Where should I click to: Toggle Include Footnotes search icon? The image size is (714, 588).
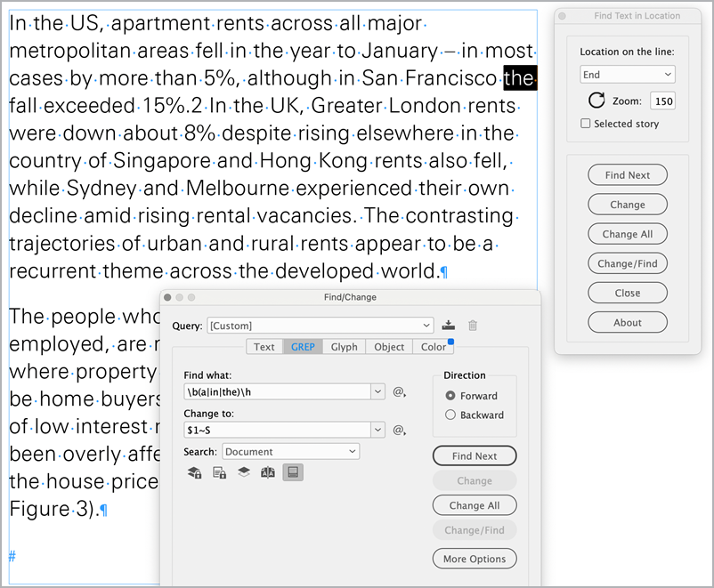point(293,472)
